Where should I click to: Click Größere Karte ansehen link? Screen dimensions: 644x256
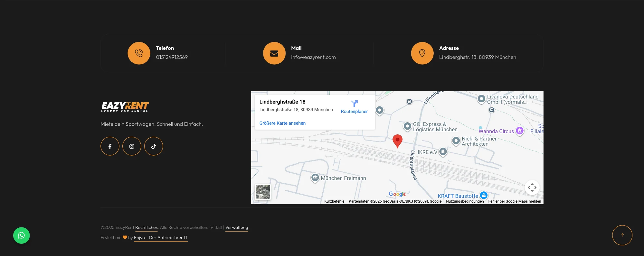[x=282, y=123]
